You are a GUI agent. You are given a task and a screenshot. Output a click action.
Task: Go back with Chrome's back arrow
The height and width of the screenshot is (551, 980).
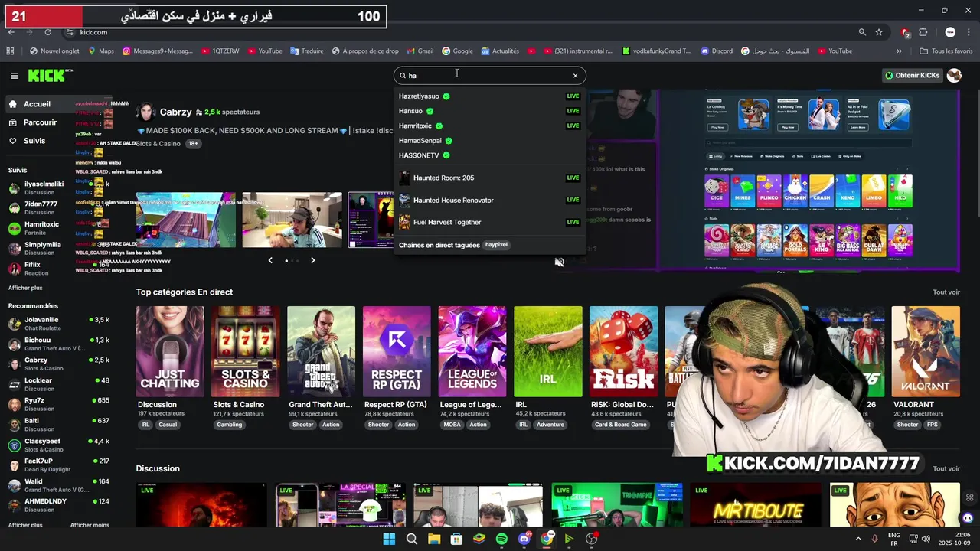coord(11,32)
